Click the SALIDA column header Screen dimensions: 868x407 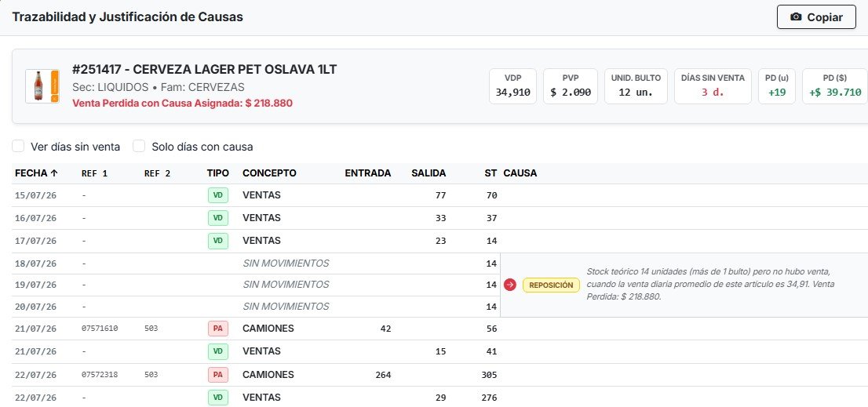point(429,173)
